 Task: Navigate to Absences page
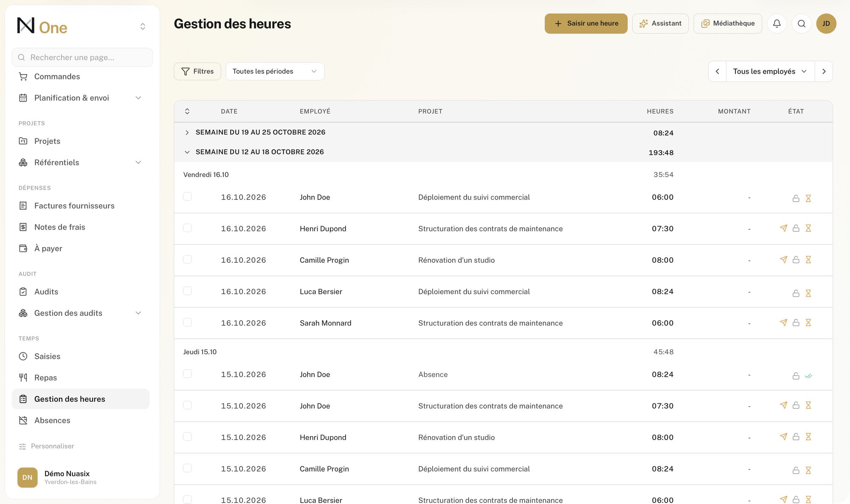[x=81, y=420]
